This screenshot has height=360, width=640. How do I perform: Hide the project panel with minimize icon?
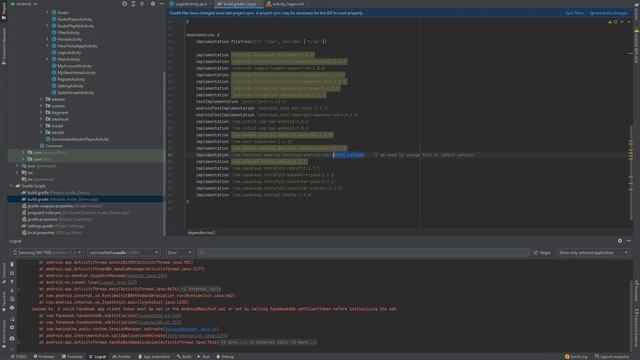162,4
